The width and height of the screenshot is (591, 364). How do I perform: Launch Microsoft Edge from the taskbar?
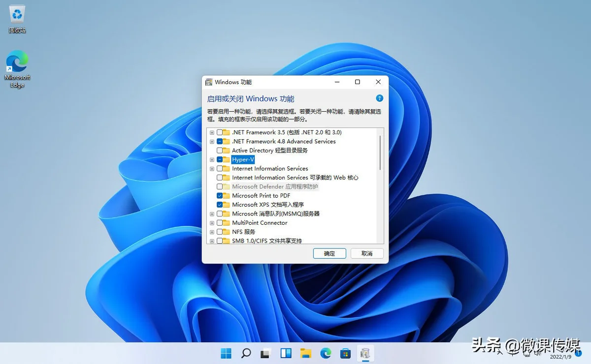click(x=326, y=353)
